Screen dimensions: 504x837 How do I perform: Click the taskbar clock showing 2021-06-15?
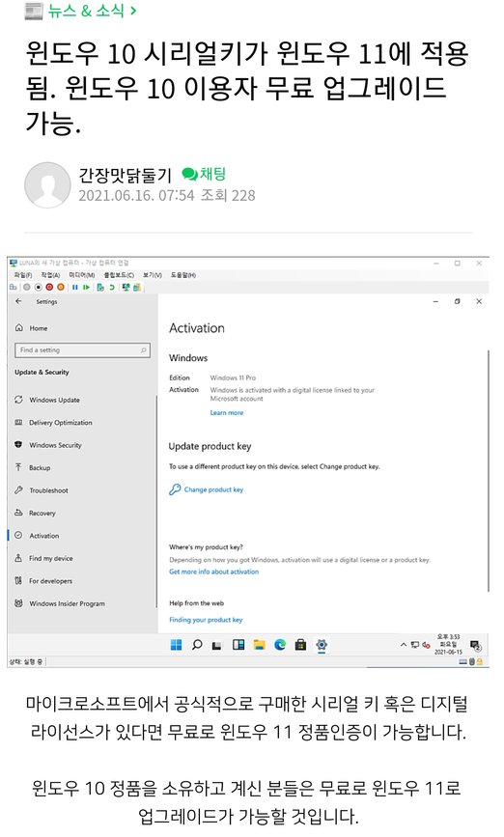tap(448, 644)
